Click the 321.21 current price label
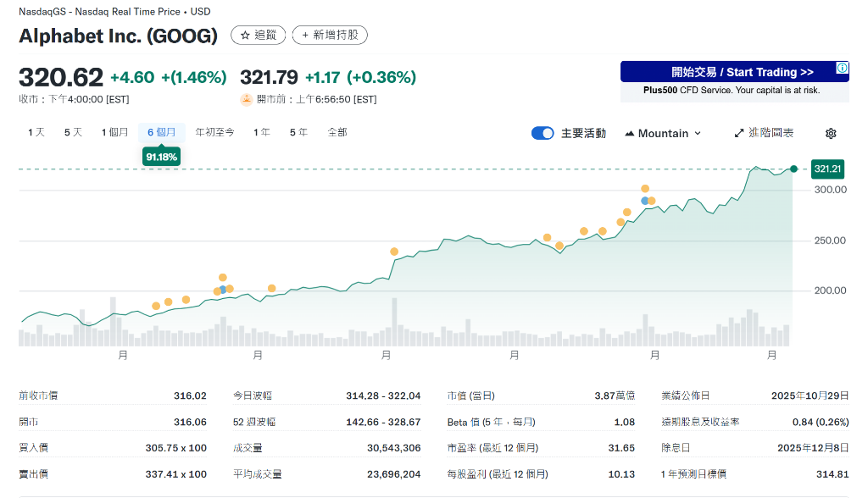Viewport: 868px width, 498px height. click(827, 169)
